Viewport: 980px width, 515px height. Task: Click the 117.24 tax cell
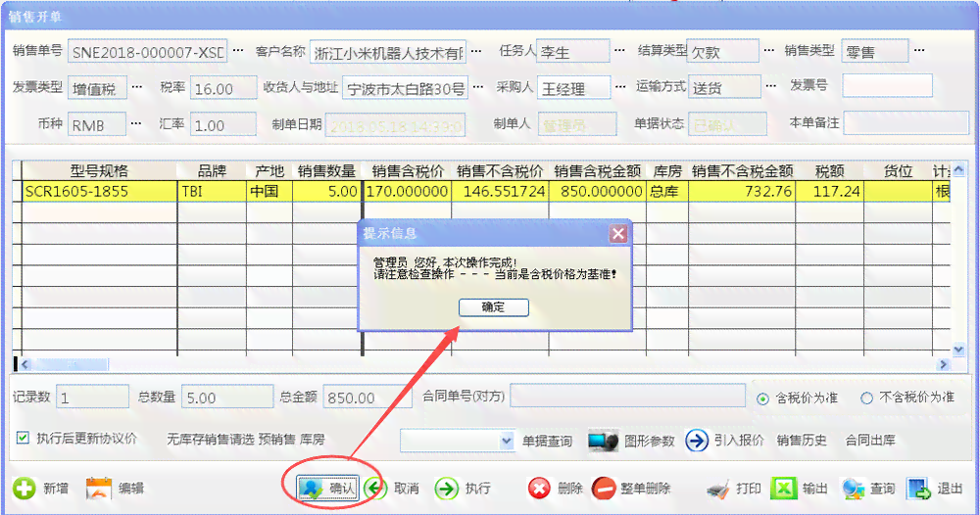tap(830, 191)
